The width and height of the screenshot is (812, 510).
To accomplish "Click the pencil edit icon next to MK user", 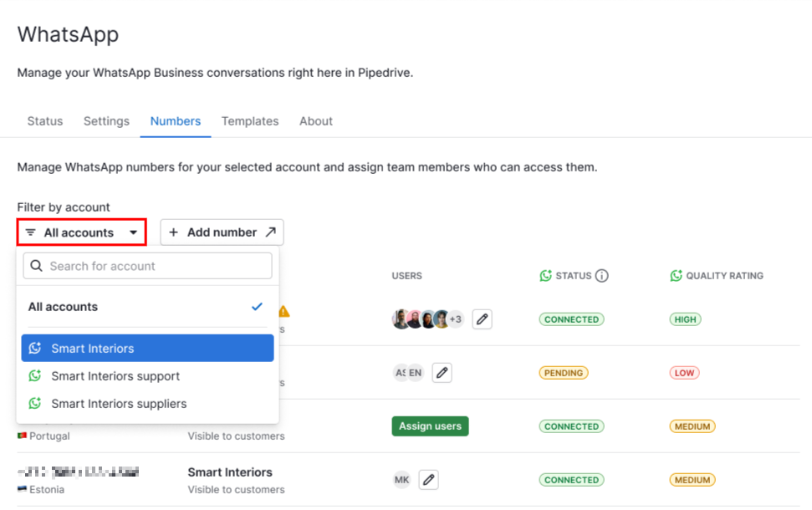I will [x=428, y=479].
